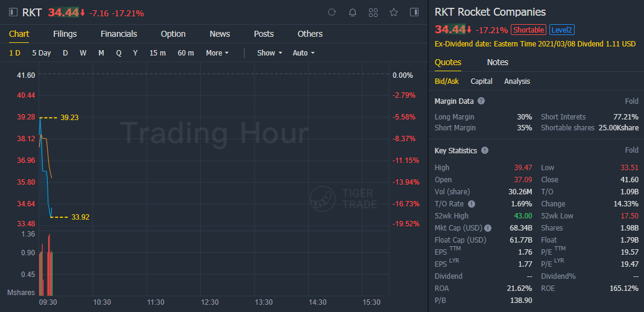
Task: Toggle the right sidebar panel icon
Action: click(x=414, y=12)
